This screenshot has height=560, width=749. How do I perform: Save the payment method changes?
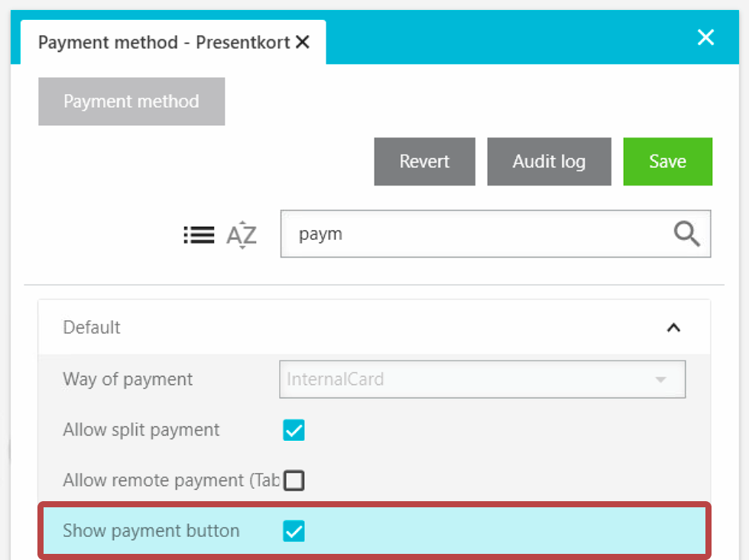(x=667, y=162)
